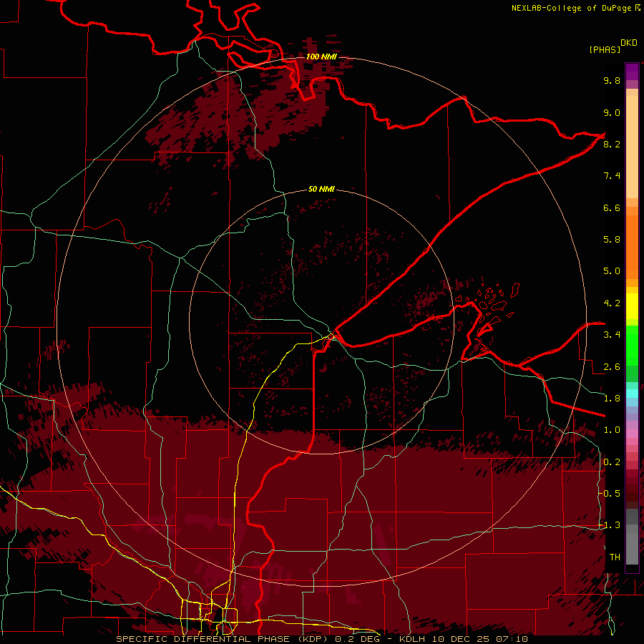Click the 1.8 scale value
The image size is (644, 644).
pos(612,399)
